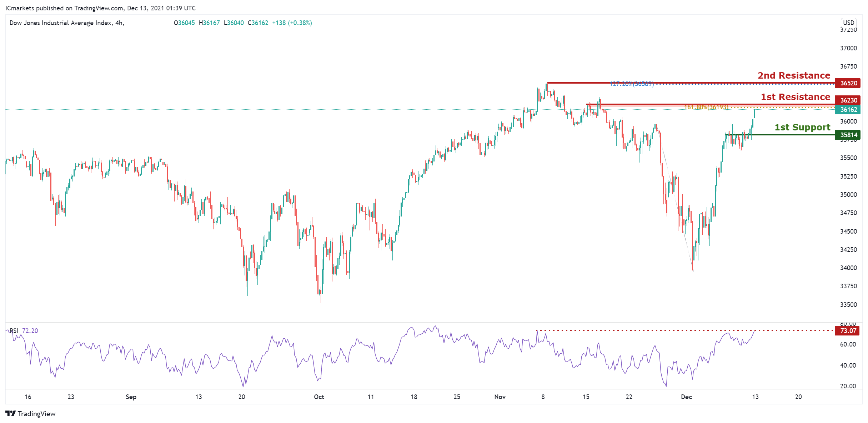Viewport: 868px width, 423px height.
Task: Click the 36162 current price tag
Action: [x=848, y=110]
